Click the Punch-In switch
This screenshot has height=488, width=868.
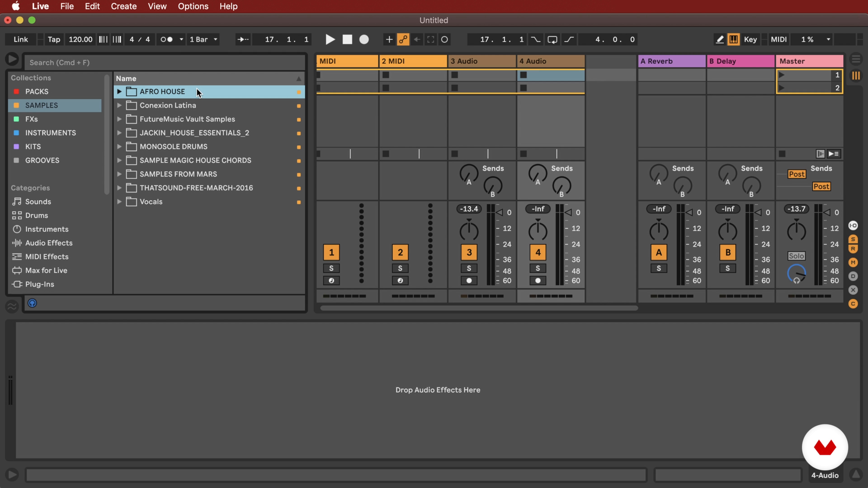pyautogui.click(x=535, y=39)
